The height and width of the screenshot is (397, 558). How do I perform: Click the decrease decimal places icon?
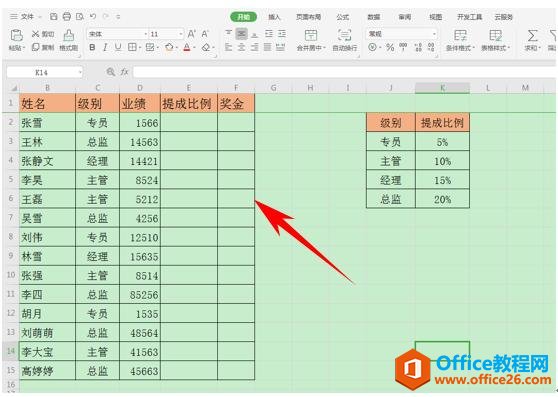click(431, 47)
